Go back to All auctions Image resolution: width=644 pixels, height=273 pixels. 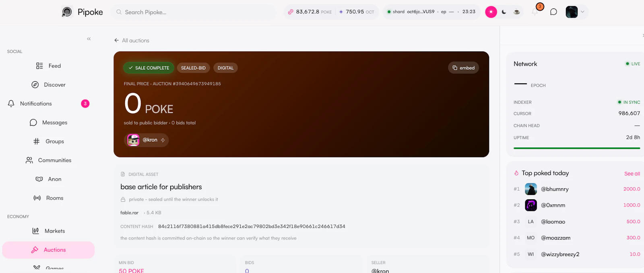tap(132, 41)
